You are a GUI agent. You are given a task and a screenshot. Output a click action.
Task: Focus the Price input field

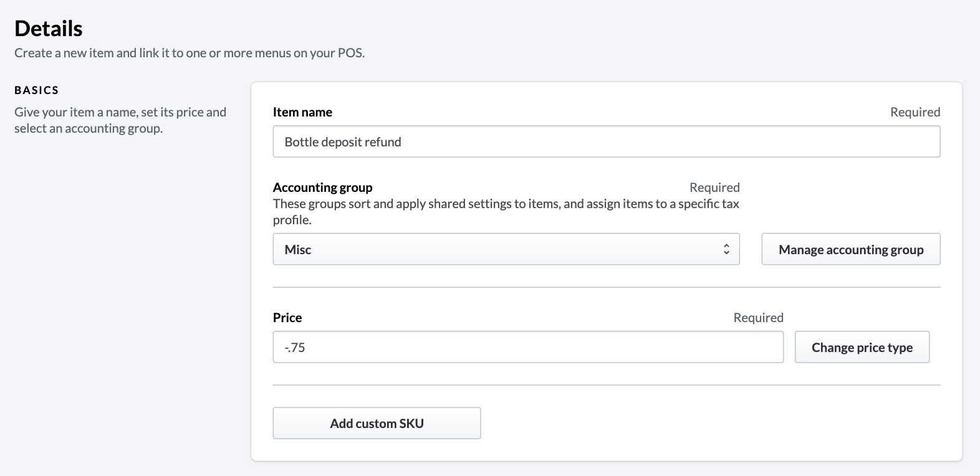click(527, 347)
